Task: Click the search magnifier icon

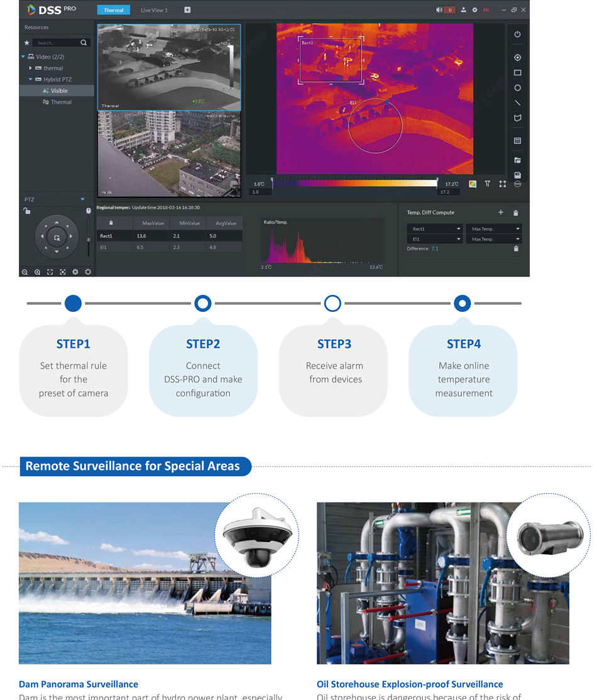Action: 84,43
